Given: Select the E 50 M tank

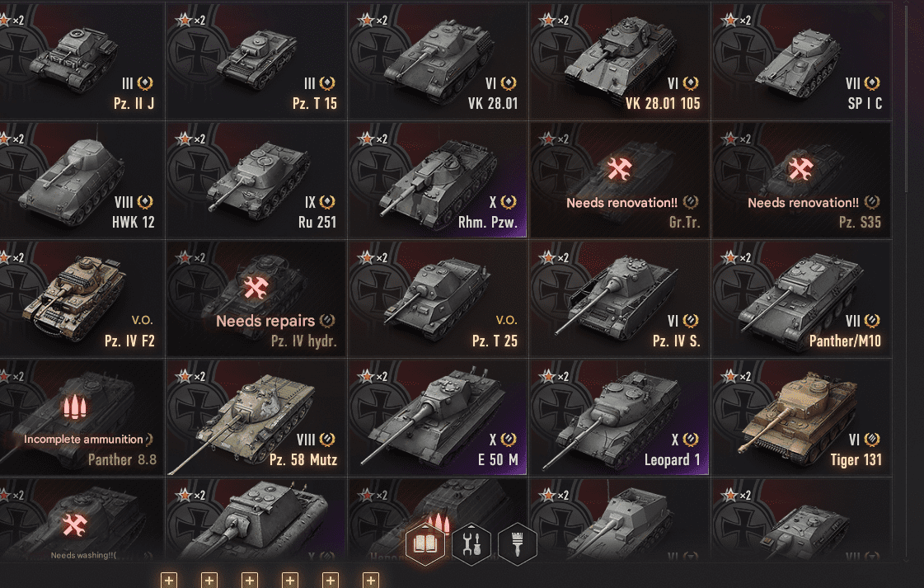Looking at the screenshot, I should [438, 417].
